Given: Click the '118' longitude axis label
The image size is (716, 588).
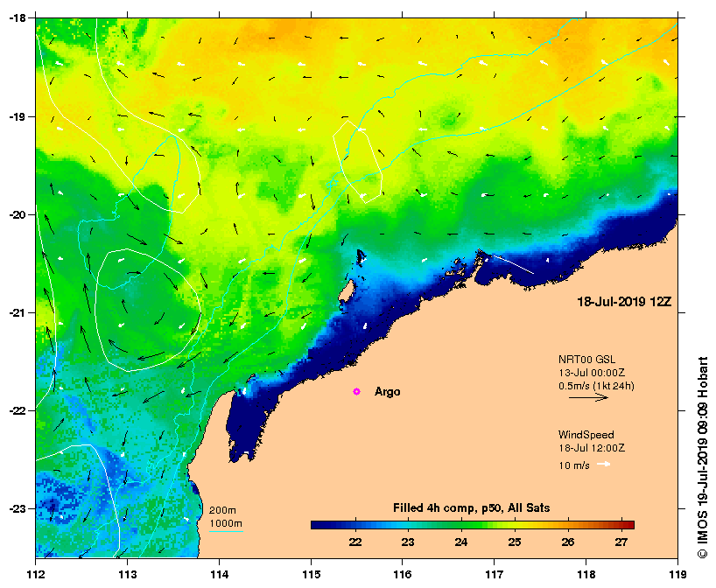Looking at the screenshot, I should 586,575.
